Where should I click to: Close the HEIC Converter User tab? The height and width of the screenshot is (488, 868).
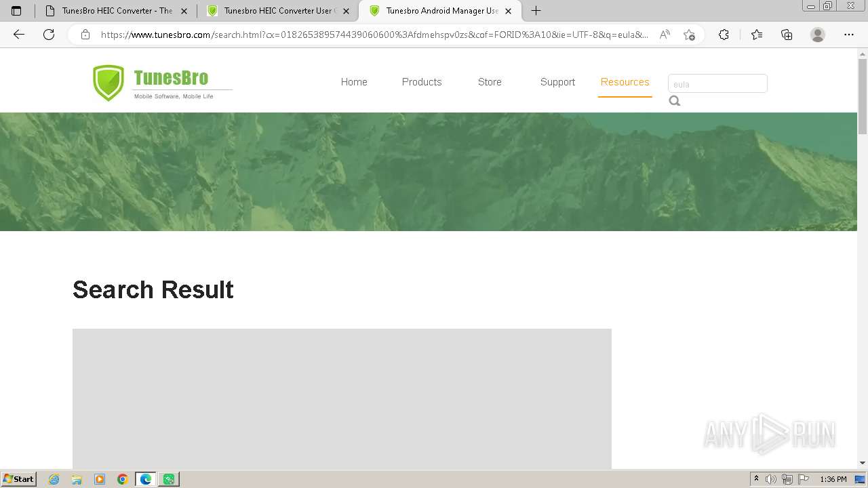346,11
